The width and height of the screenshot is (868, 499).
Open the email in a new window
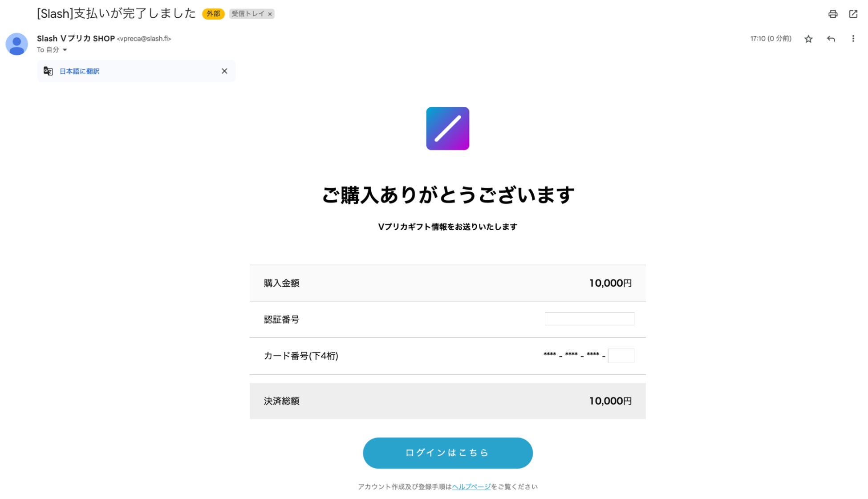click(853, 14)
